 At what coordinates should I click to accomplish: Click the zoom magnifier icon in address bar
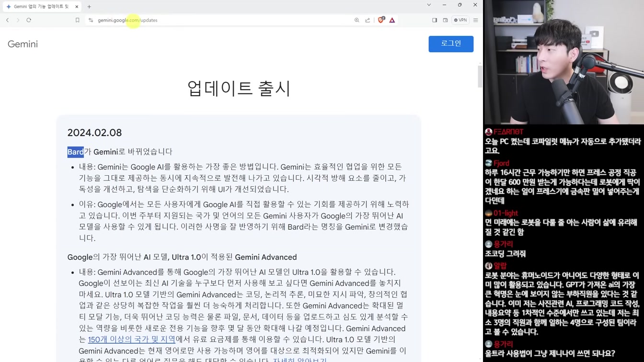pos(356,20)
